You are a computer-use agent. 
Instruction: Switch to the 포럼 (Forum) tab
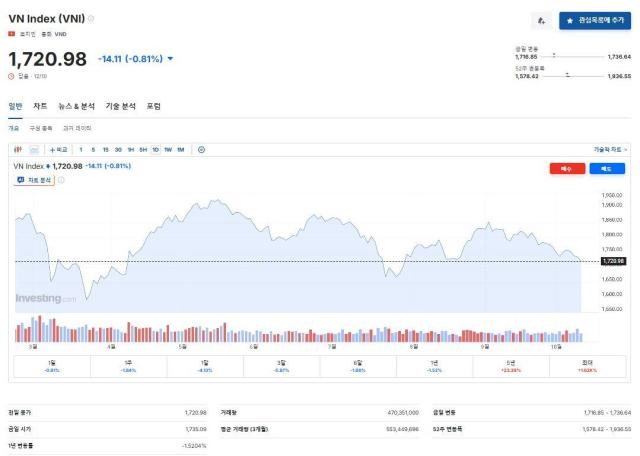(153, 106)
